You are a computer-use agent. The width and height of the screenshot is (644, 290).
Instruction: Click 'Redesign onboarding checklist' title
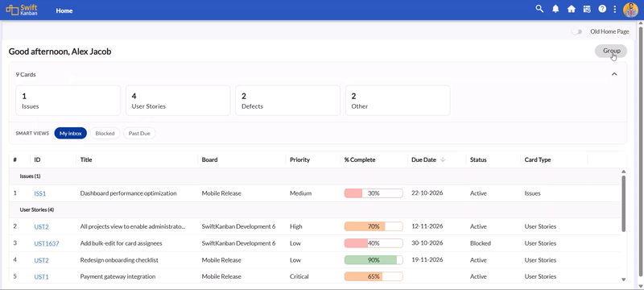coord(119,260)
